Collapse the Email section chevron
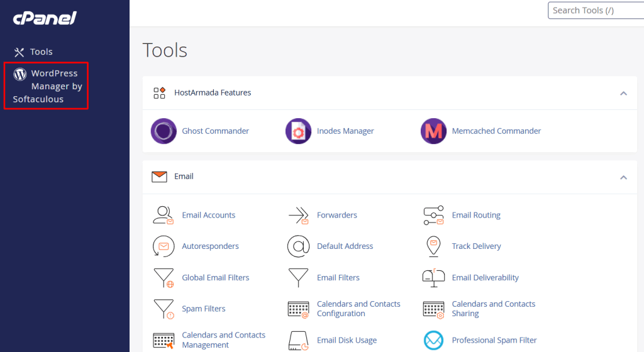This screenshot has height=352, width=644. (623, 177)
